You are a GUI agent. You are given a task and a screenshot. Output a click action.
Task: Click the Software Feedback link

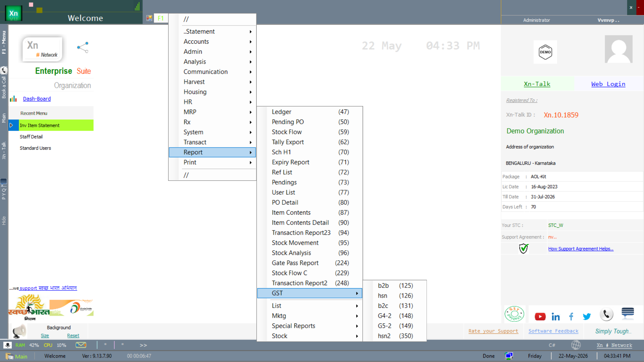553,331
